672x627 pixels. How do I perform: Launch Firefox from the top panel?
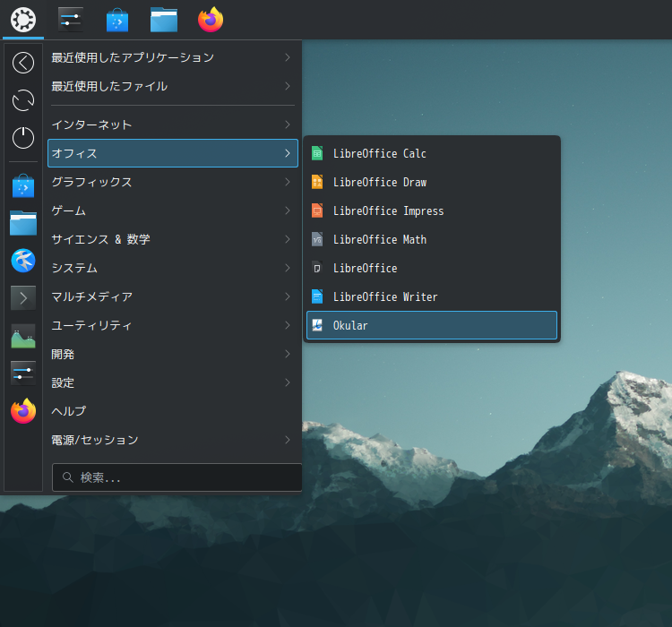(211, 20)
